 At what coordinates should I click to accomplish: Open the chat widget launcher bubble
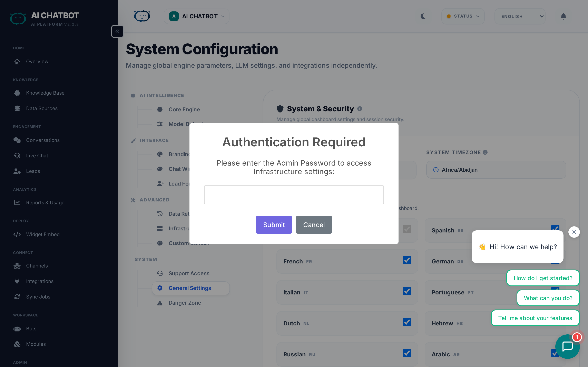(567, 346)
